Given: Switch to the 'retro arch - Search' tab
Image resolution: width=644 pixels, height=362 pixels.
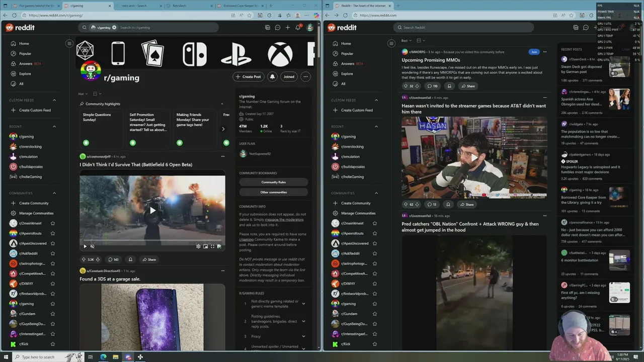Looking at the screenshot, I should (x=139, y=6).
